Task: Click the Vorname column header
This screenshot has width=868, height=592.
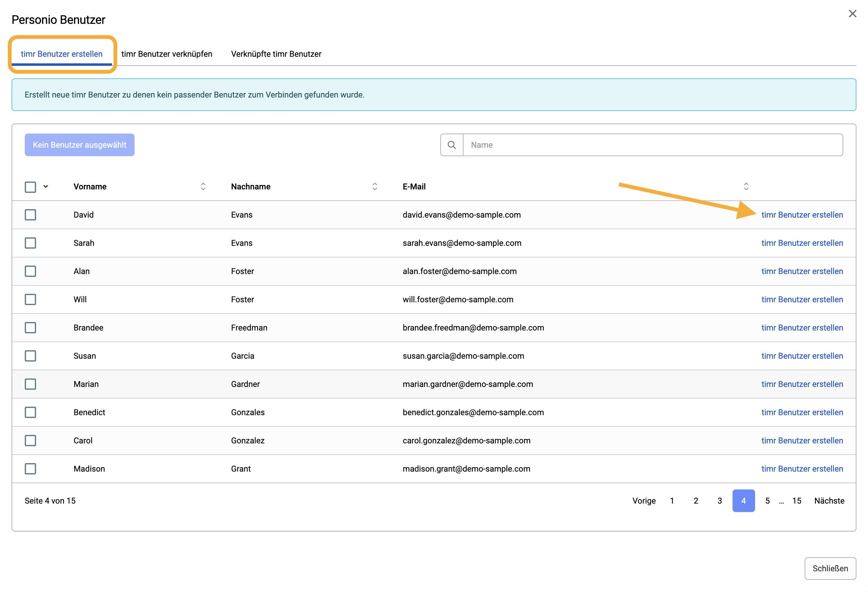Action: pos(90,186)
